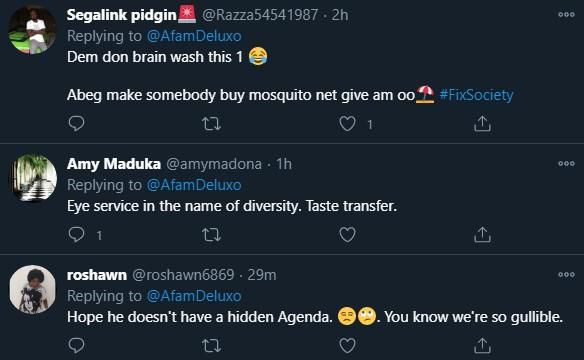Screen dimensions: 584x360
Task: Open @AfamDeluxo mention in Amy Maduka's reply
Action: 194,185
